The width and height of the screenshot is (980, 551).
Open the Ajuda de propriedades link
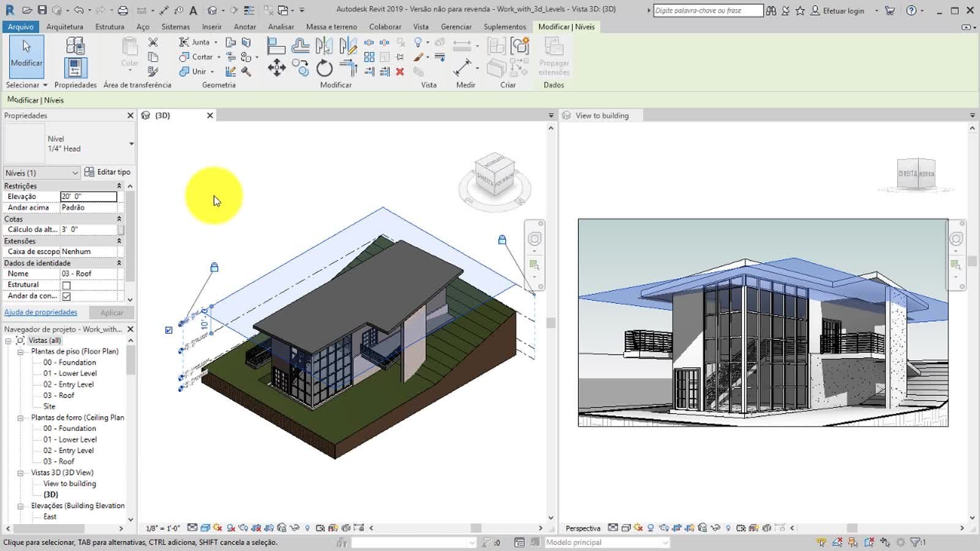point(40,312)
